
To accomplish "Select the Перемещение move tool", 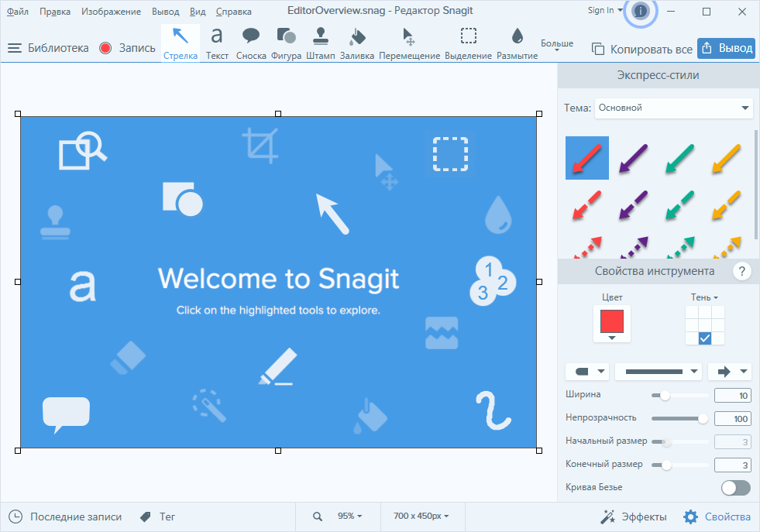I will click(411, 43).
